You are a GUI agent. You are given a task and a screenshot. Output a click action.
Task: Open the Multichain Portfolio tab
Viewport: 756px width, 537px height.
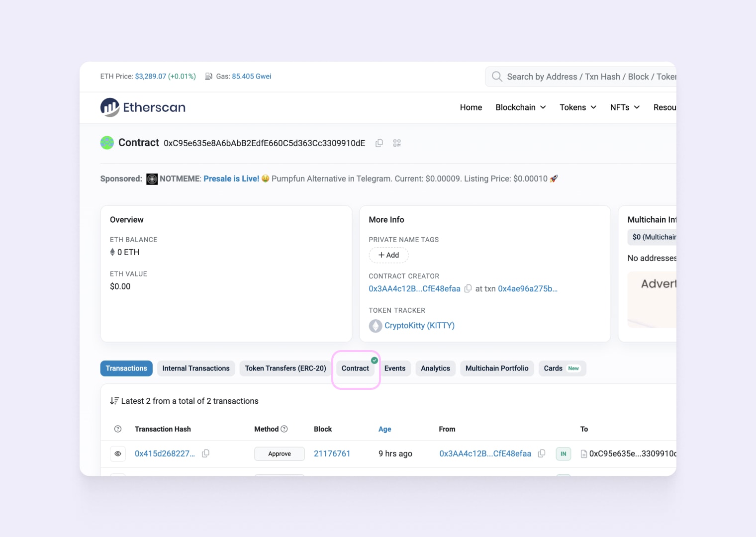click(497, 368)
